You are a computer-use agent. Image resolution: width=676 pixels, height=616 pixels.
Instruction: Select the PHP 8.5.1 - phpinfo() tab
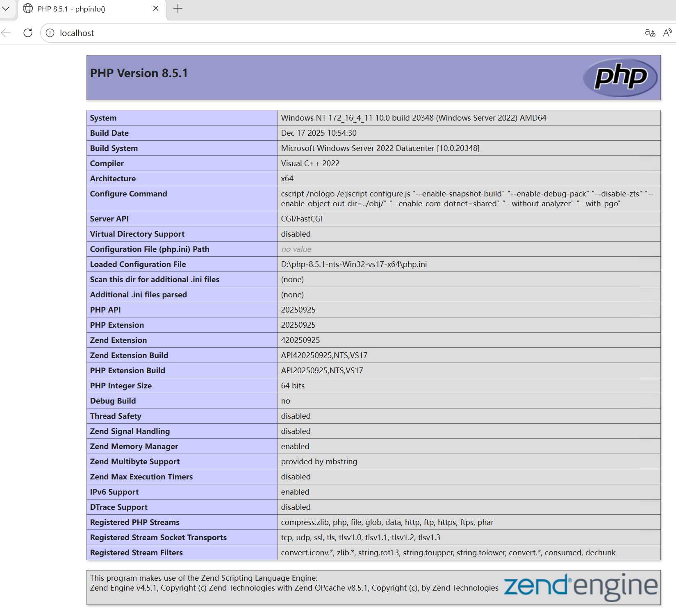click(92, 9)
